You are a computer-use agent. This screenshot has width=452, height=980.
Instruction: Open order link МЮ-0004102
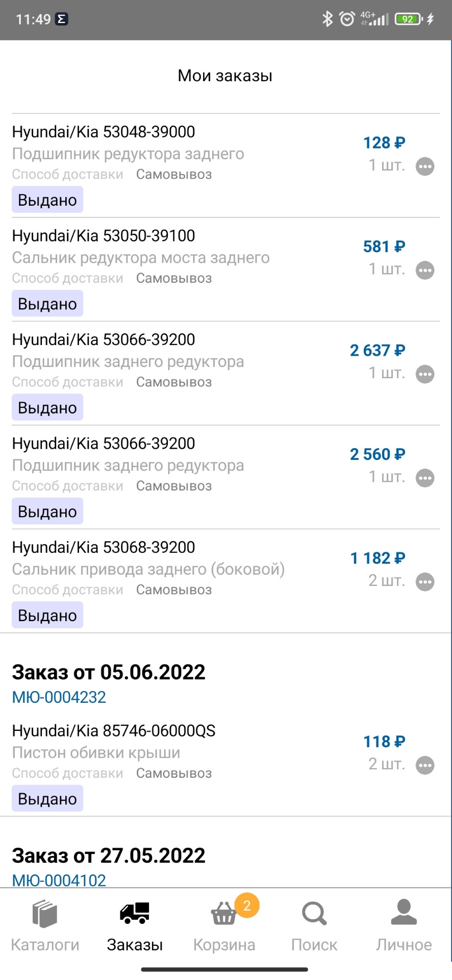tap(59, 880)
